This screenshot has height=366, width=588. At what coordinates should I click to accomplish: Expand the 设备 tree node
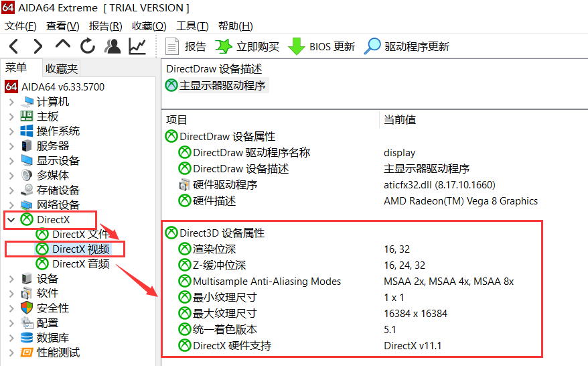pyautogui.click(x=11, y=279)
